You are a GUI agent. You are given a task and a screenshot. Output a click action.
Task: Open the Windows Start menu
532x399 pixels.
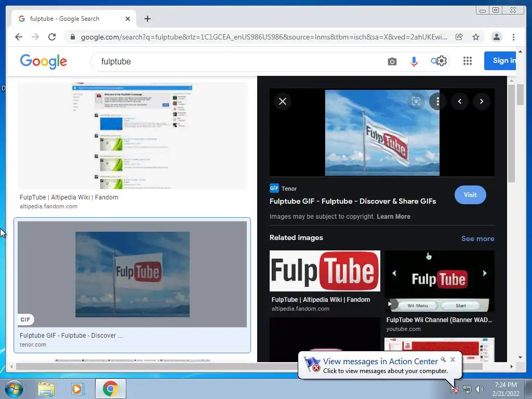pos(14,389)
